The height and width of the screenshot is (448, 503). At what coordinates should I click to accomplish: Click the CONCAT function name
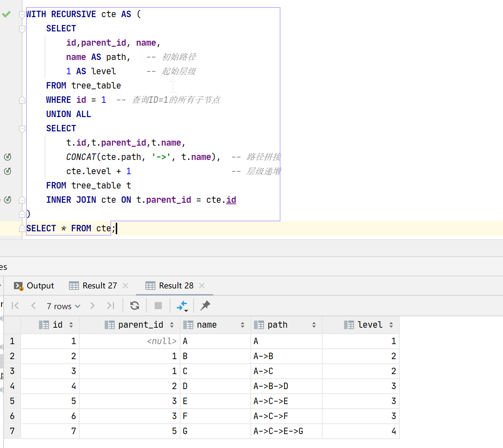pos(81,157)
